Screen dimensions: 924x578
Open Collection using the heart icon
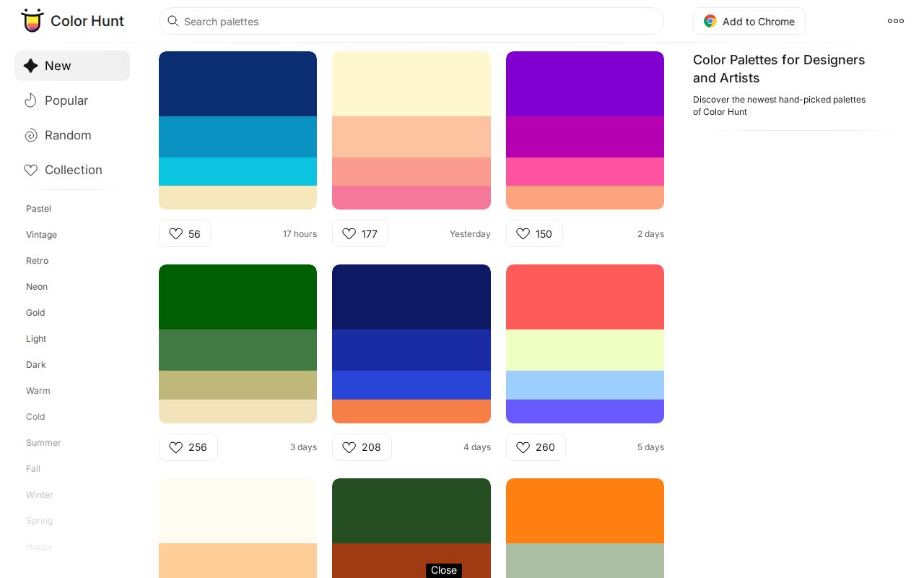coord(30,170)
